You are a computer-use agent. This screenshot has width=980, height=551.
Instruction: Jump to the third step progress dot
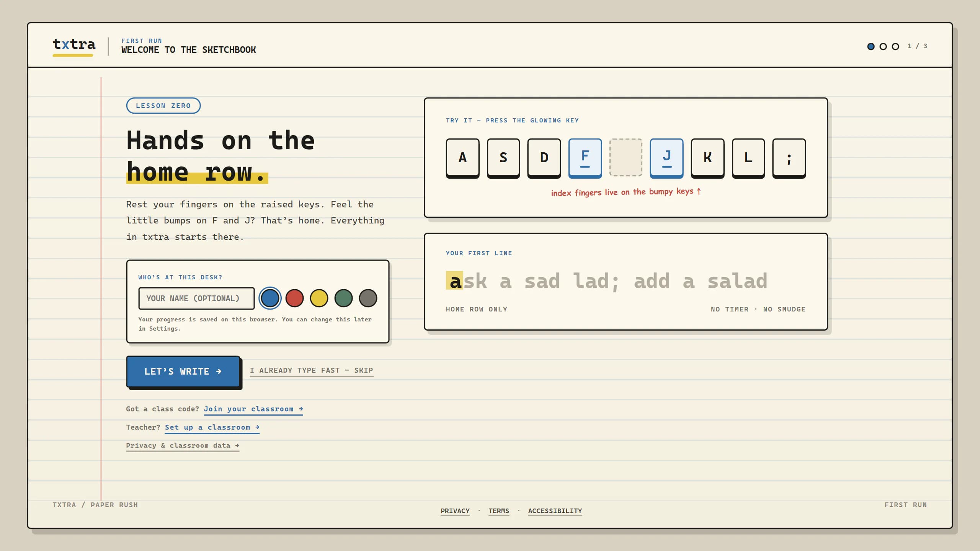[x=895, y=46]
